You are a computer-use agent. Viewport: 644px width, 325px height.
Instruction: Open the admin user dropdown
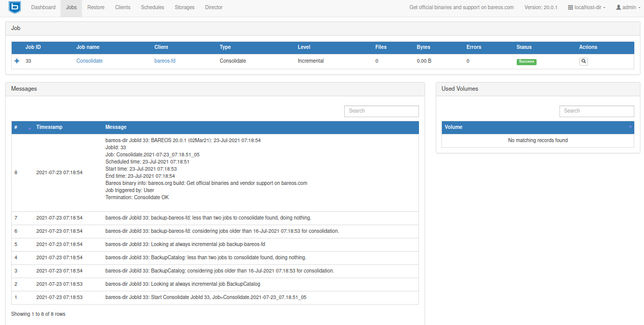tap(627, 8)
